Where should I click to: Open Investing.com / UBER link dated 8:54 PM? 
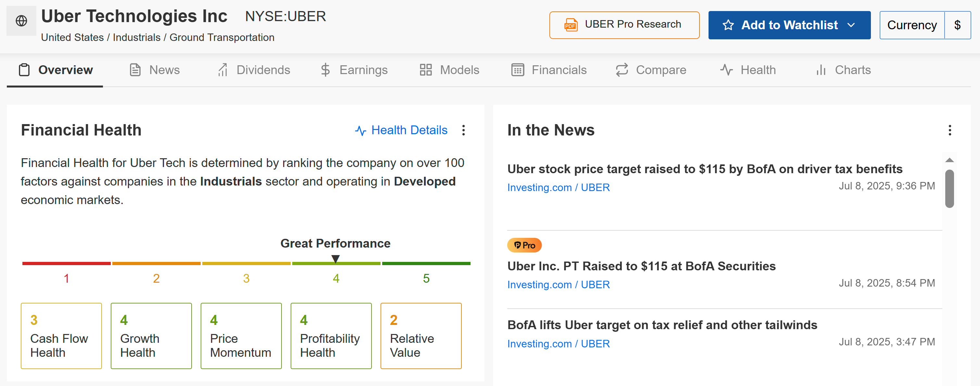(x=559, y=284)
